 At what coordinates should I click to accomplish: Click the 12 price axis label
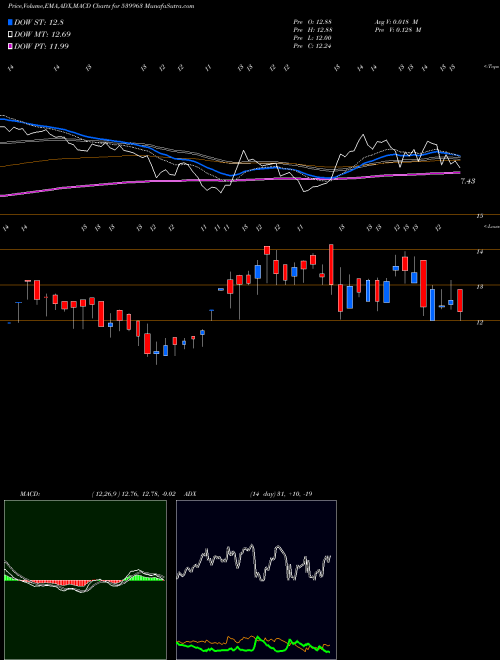pyautogui.click(x=479, y=322)
